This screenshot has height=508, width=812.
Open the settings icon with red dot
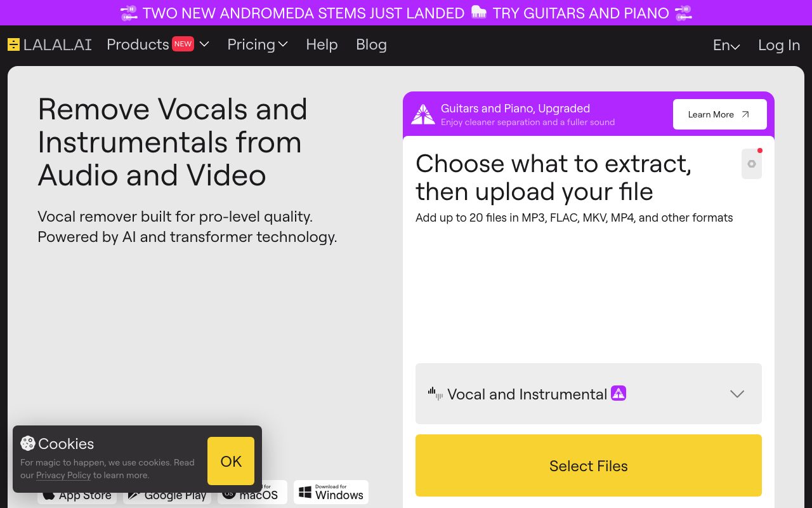coord(752,164)
